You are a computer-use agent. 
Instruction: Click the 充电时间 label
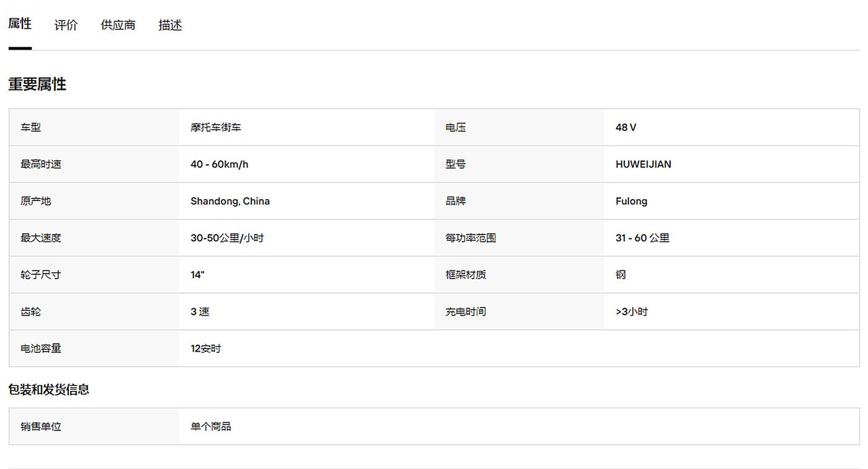click(x=465, y=311)
